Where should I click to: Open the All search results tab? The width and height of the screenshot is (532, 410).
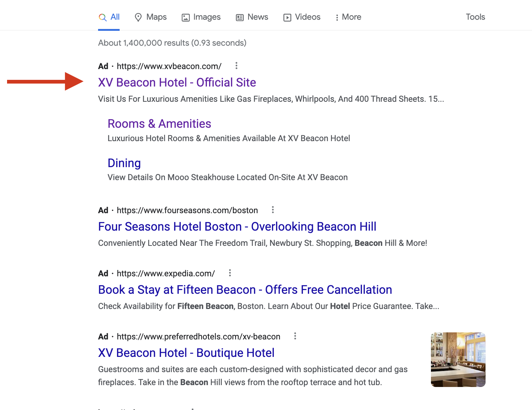(109, 17)
